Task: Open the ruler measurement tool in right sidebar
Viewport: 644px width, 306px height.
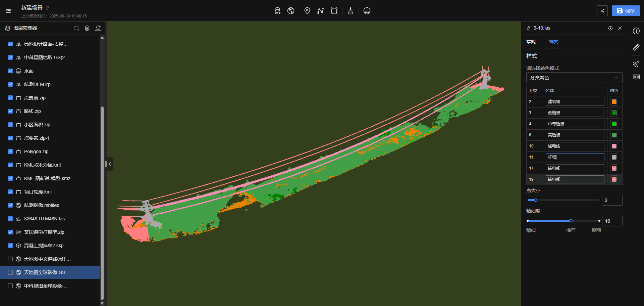Action: coord(636,47)
